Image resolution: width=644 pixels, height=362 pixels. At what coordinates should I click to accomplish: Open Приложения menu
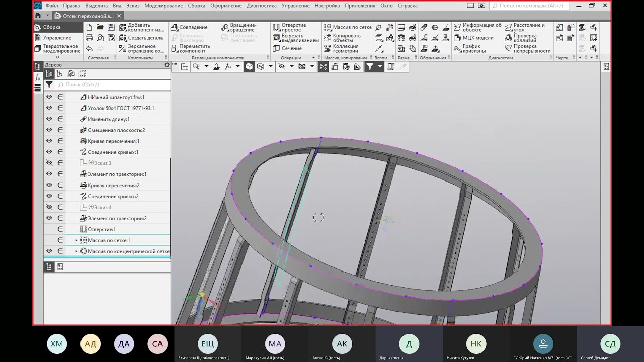tap(360, 6)
